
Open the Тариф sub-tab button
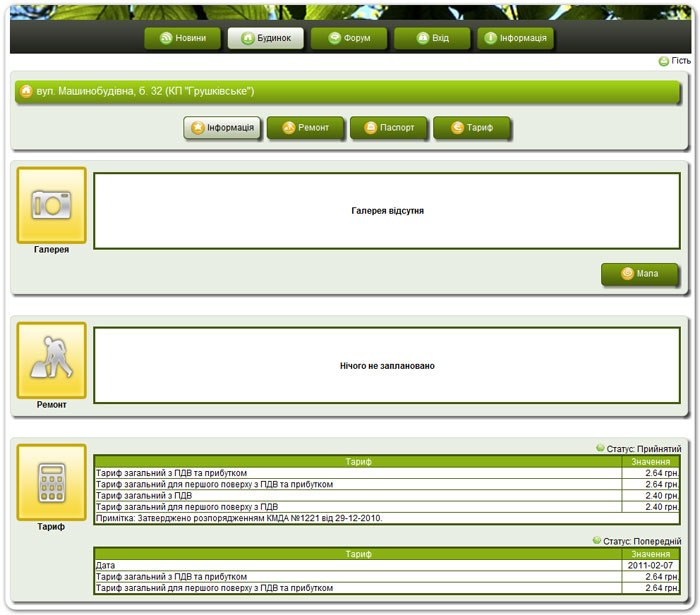point(471,128)
